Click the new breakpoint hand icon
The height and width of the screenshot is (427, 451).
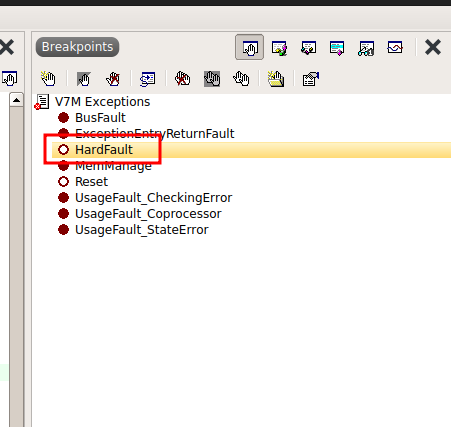point(48,79)
